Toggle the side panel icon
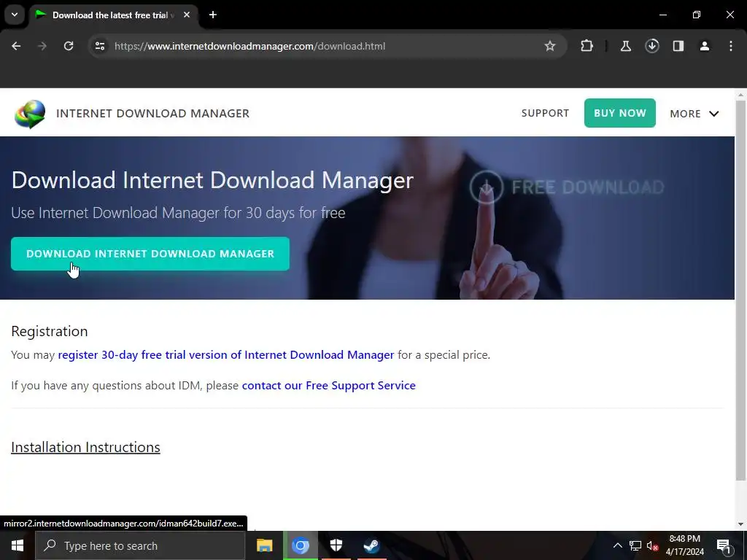The width and height of the screenshot is (747, 560). 678,46
